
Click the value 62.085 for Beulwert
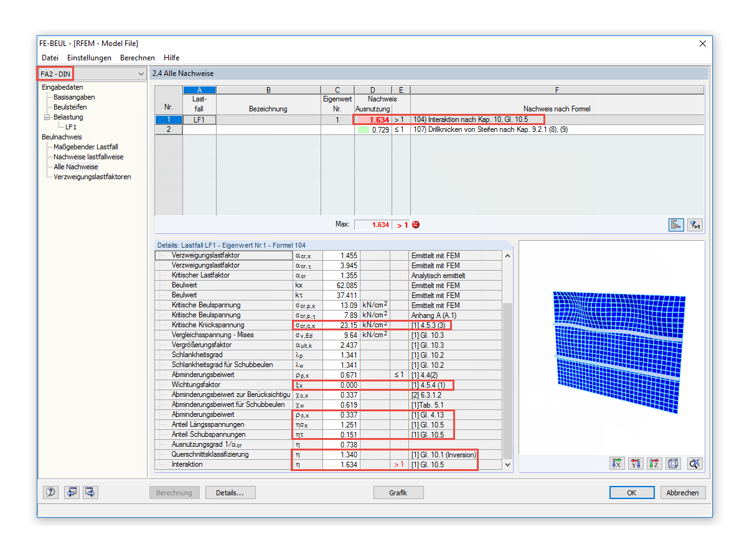[341, 285]
